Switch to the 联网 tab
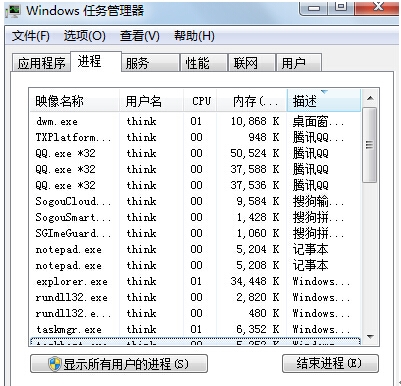401x386 pixels. tap(252, 63)
